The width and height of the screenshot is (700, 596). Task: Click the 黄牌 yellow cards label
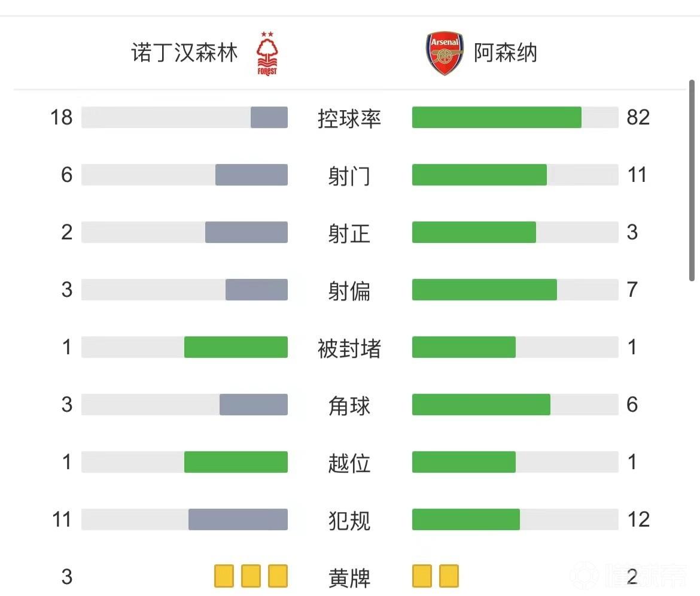click(x=349, y=577)
